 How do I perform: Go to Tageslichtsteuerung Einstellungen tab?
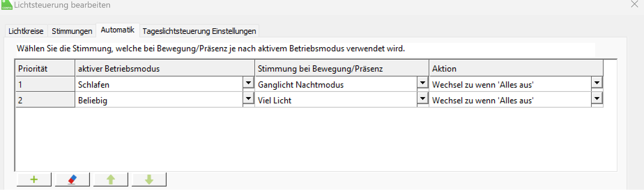(199, 31)
